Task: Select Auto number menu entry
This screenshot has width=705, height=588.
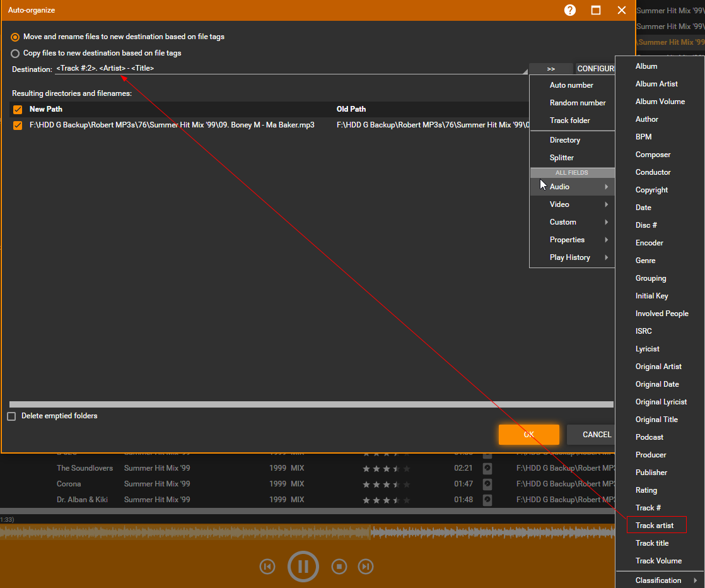Action: [x=571, y=85]
